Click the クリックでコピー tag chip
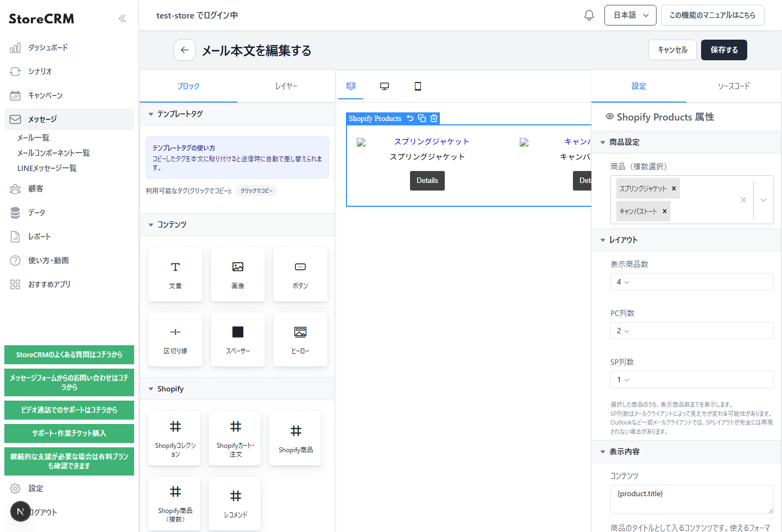This screenshot has height=532, width=782. (256, 191)
